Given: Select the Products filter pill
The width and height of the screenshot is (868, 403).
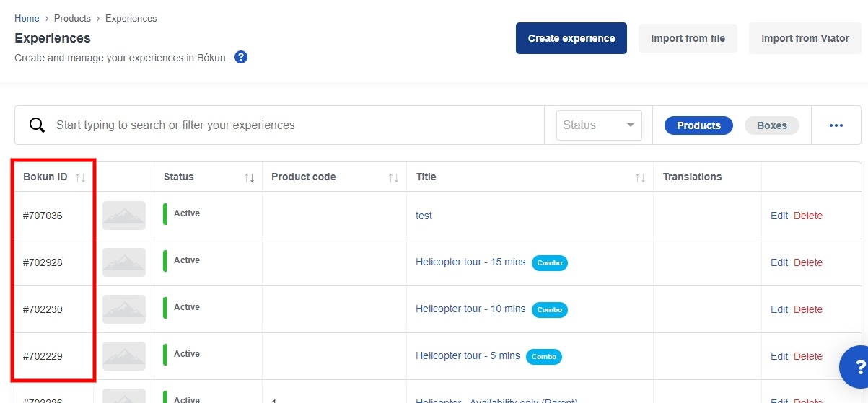Looking at the screenshot, I should pos(698,125).
